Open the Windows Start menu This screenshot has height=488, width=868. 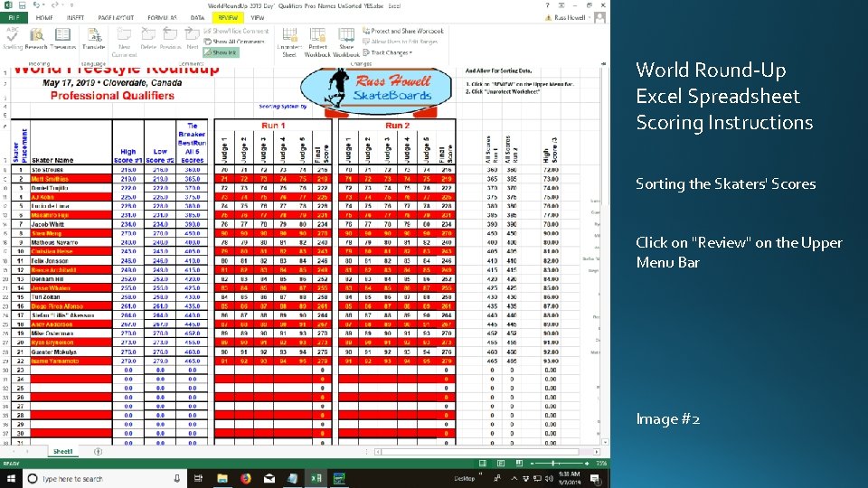click(x=11, y=479)
